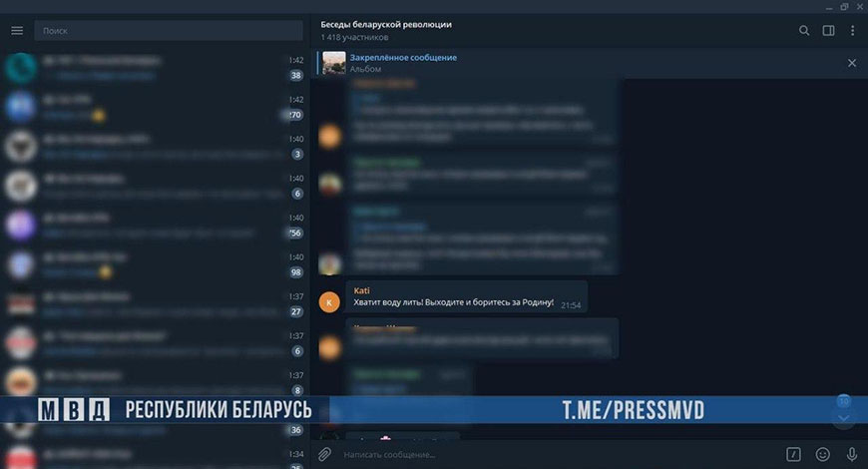868x469 pixels.
Task: Close the pinned message bar
Action: pyautogui.click(x=851, y=63)
